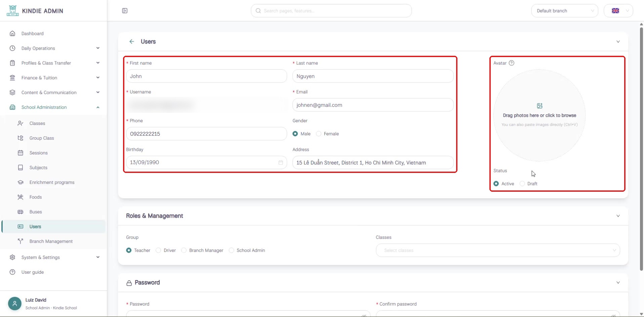Open the language flag selector
This screenshot has width=644, height=317.
618,11
